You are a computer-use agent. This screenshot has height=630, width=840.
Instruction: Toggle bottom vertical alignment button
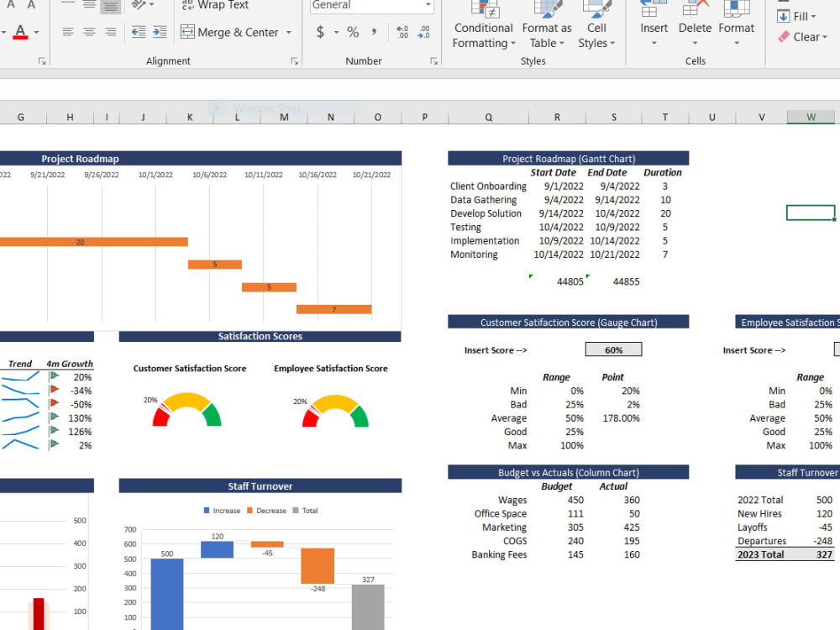(x=110, y=6)
